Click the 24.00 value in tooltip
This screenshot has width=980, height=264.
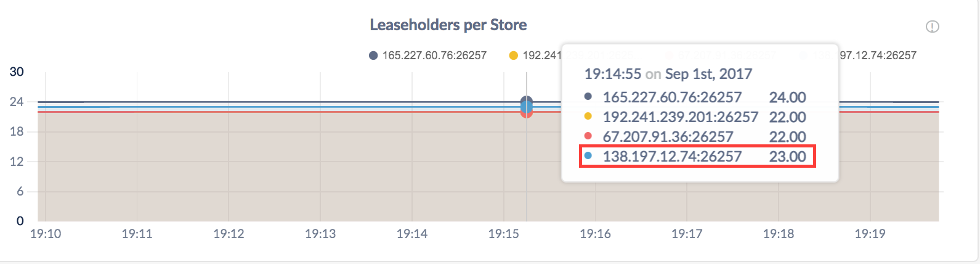tap(787, 97)
